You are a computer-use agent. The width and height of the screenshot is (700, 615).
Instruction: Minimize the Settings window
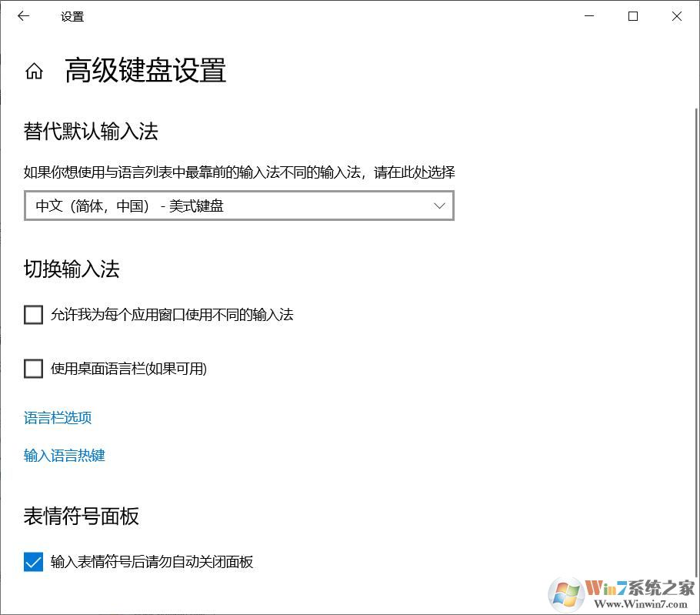click(588, 15)
